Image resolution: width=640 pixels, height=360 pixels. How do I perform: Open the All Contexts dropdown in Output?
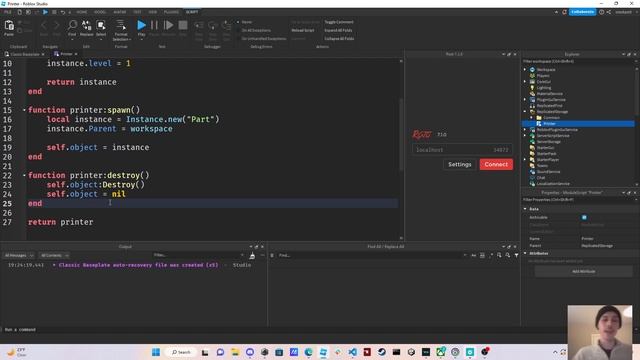54,256
